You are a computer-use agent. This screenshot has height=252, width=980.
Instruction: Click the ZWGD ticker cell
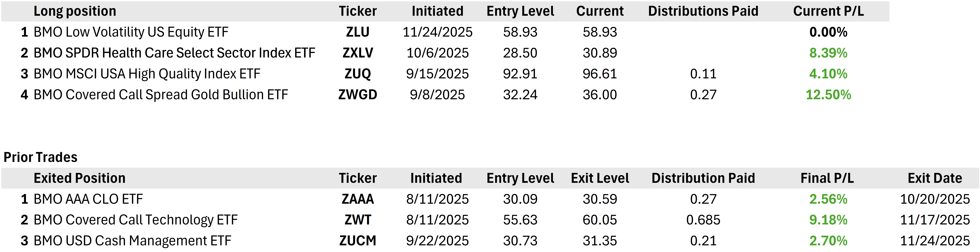click(358, 95)
